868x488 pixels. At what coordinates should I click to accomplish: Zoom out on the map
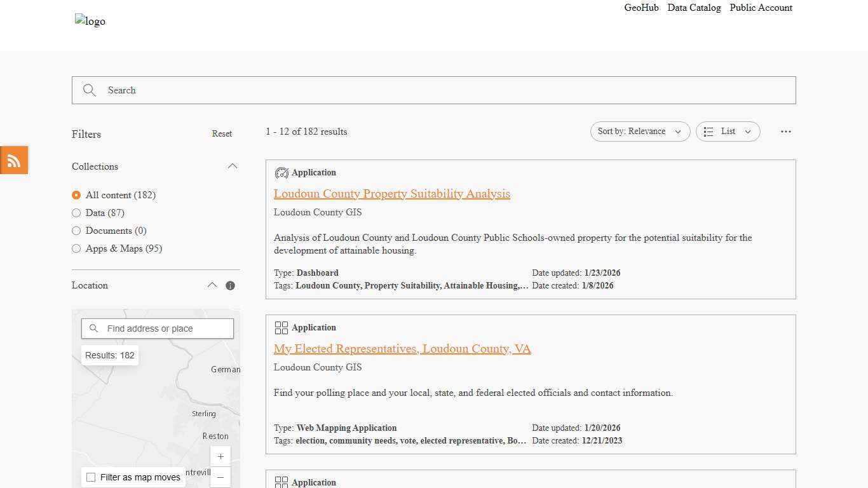(x=220, y=477)
